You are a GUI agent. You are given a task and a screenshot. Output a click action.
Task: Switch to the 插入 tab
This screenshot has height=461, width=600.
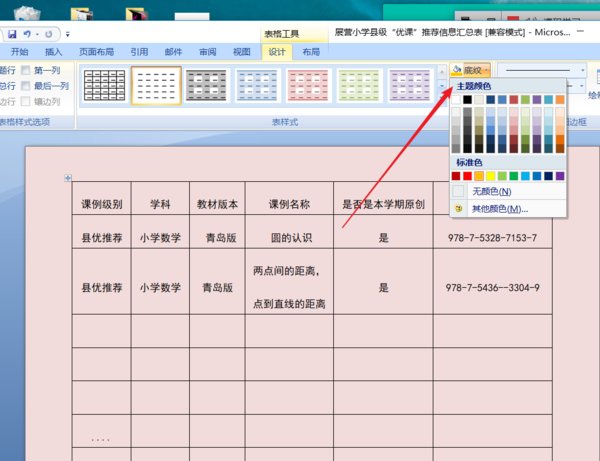pyautogui.click(x=53, y=52)
